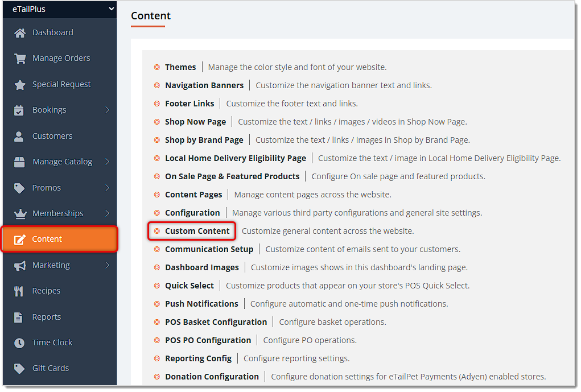Open Local Home Delivery Eligibility Page
This screenshot has width=581, height=392.
pyautogui.click(x=236, y=158)
